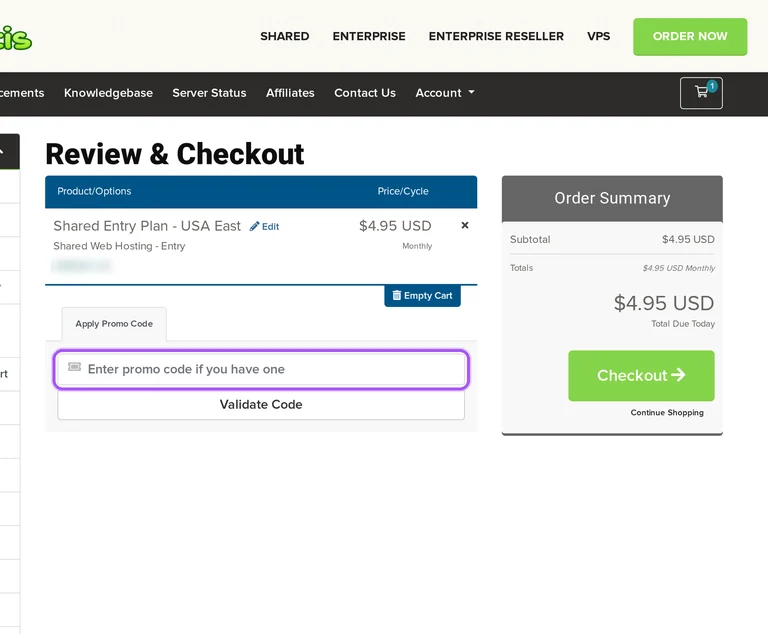The image size is (768, 634).
Task: Click the Review & Checkout heading
Action: point(174,154)
